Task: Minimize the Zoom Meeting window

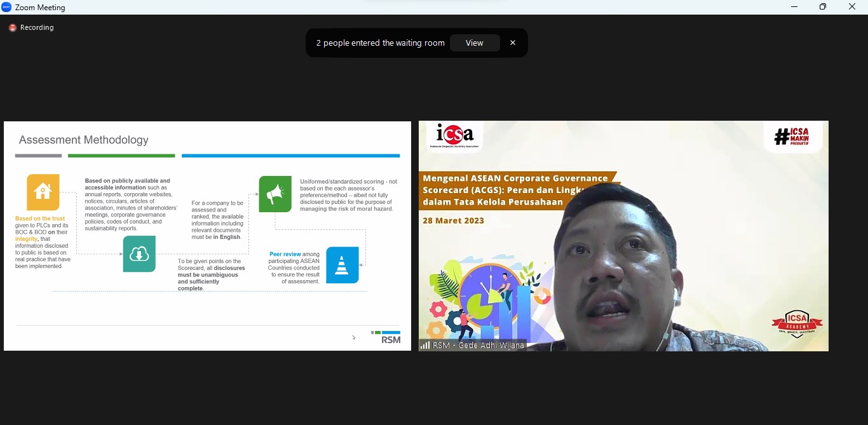Action: coord(794,7)
